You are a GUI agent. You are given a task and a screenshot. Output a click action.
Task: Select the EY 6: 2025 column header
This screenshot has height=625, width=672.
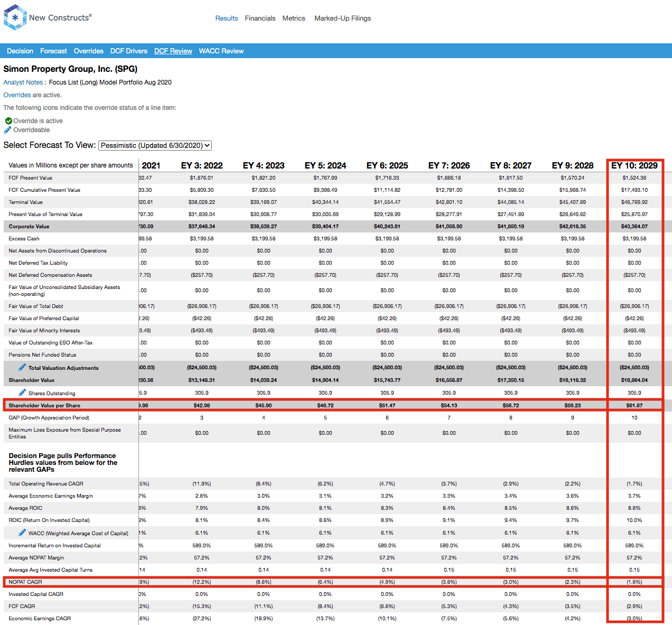point(387,165)
